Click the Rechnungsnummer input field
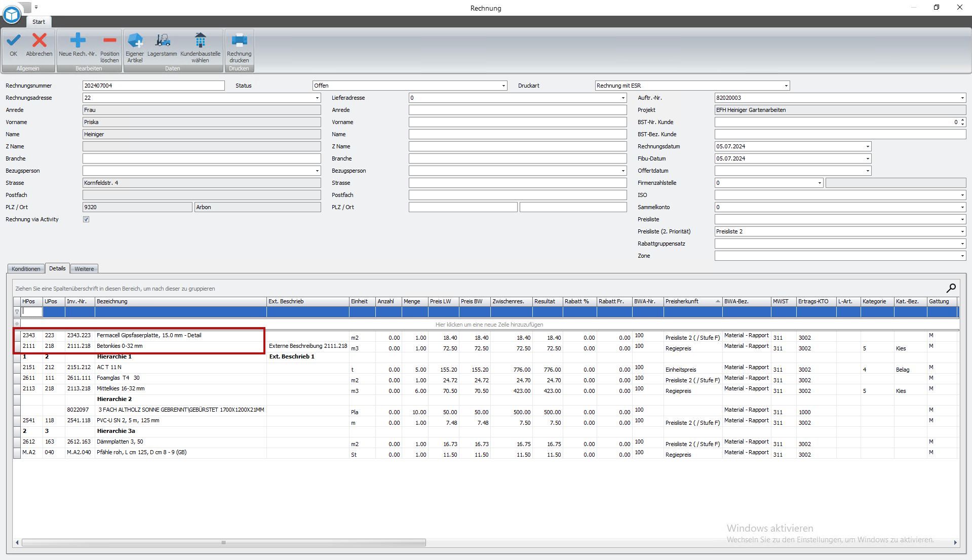The height and width of the screenshot is (560, 972). pyautogui.click(x=153, y=86)
